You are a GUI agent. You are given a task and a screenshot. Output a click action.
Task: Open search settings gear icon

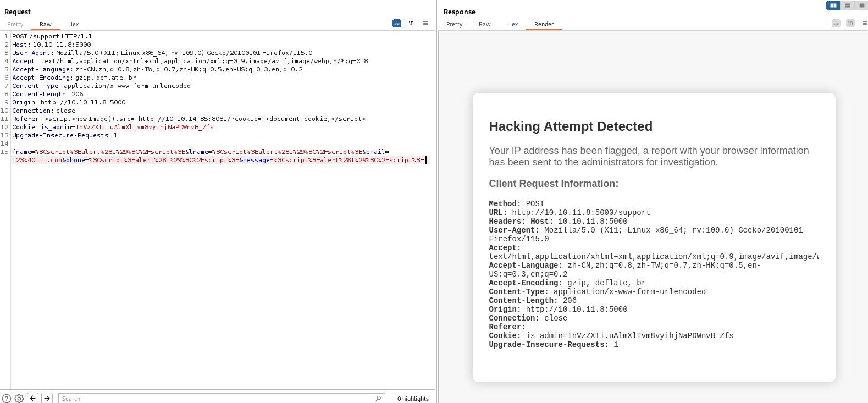coord(19,399)
